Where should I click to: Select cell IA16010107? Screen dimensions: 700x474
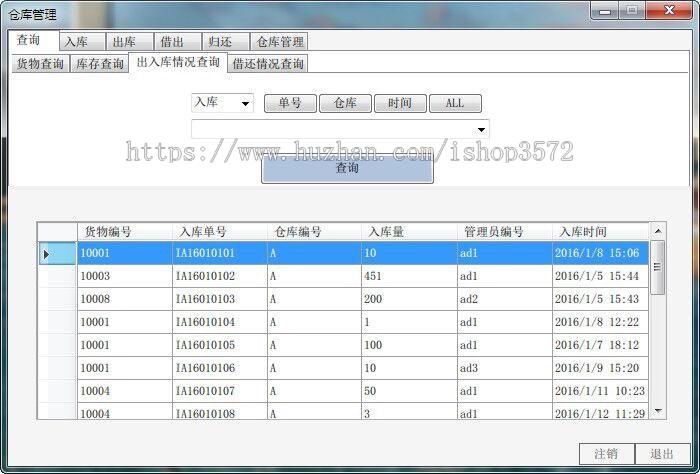point(220,391)
